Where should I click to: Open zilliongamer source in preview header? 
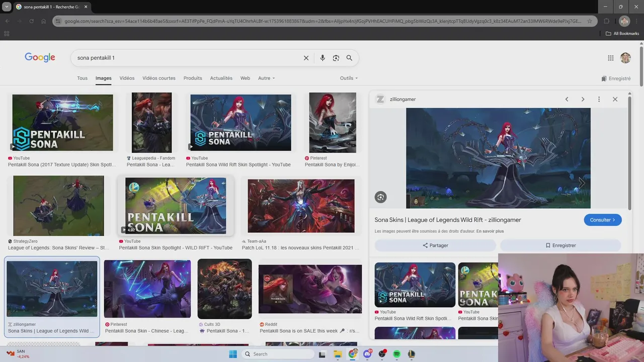point(396,99)
